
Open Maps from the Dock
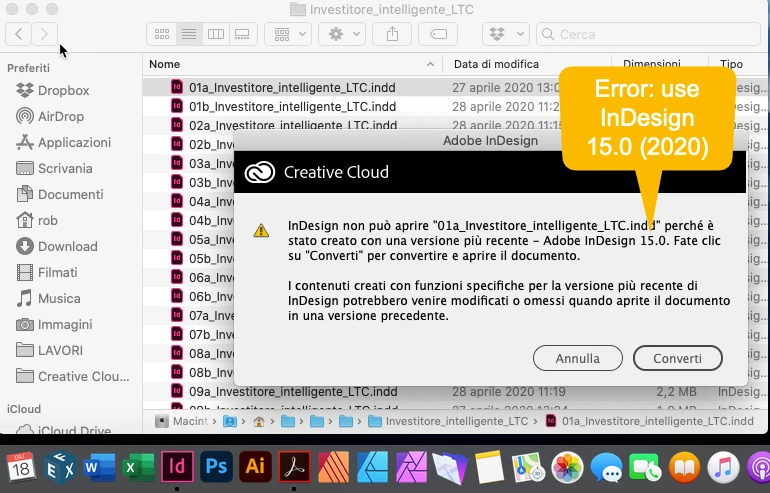528,466
